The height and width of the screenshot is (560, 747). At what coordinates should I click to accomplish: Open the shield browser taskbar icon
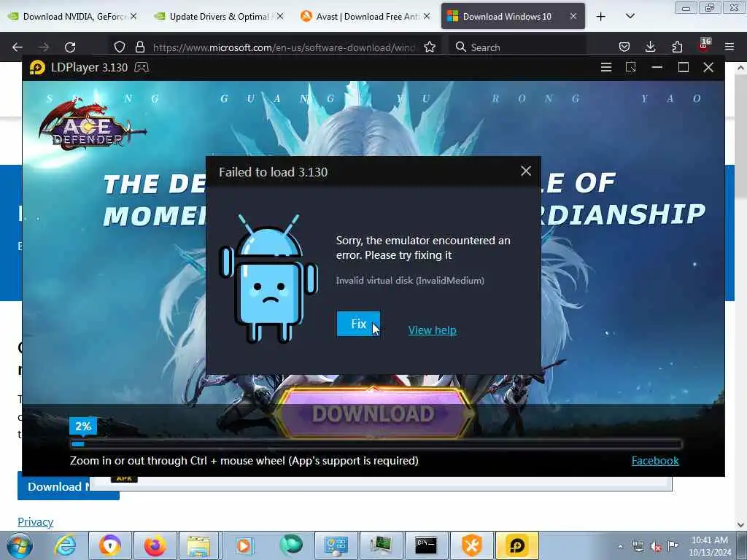(x=110, y=545)
